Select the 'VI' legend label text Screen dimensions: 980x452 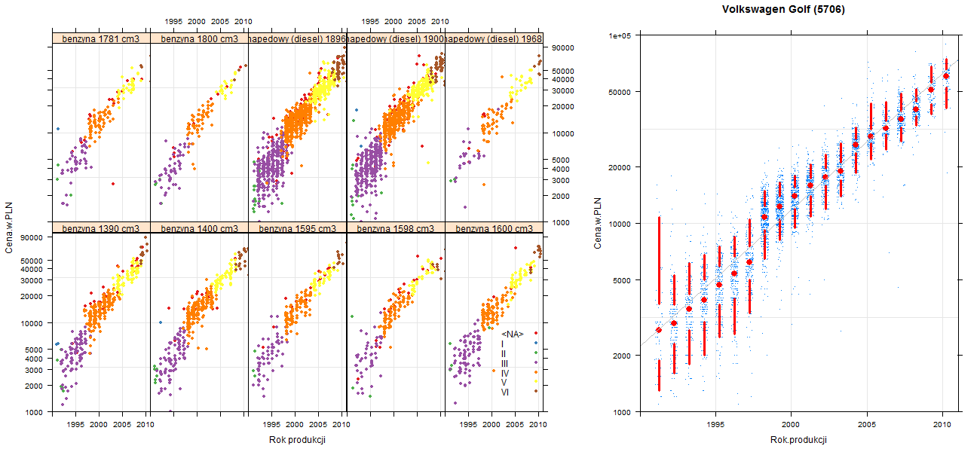(505, 392)
